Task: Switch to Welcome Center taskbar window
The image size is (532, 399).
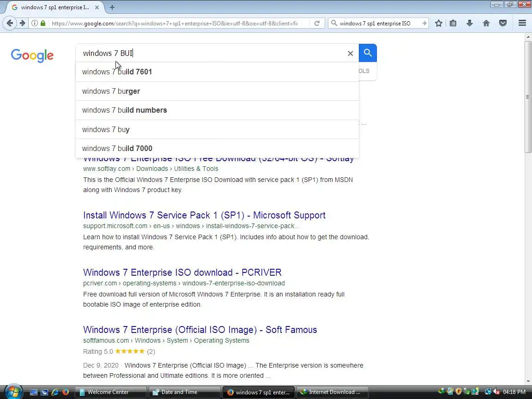Action: click(x=110, y=392)
